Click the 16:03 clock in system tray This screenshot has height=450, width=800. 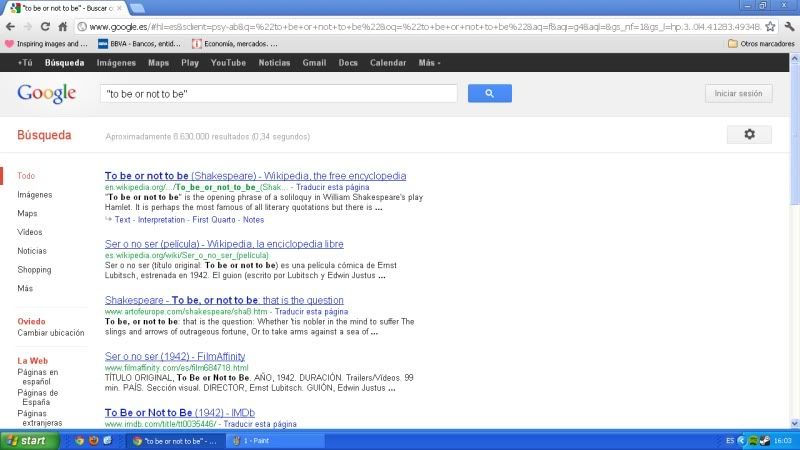pyautogui.click(x=783, y=441)
